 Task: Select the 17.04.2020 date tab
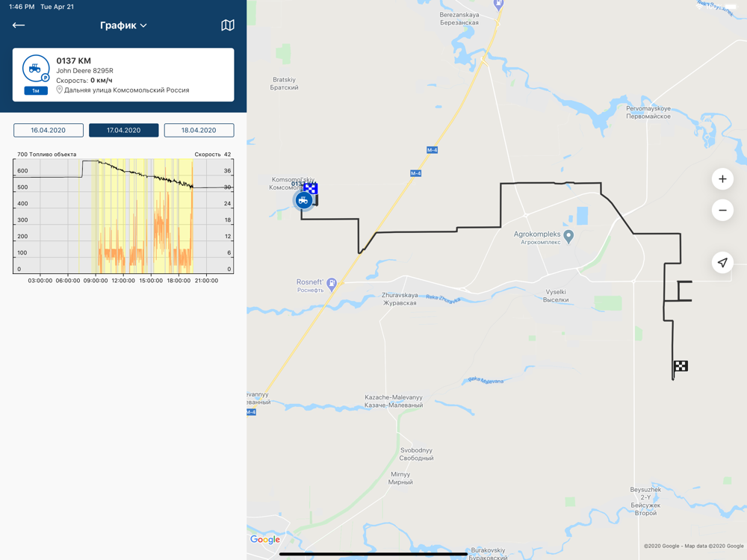point(123,130)
